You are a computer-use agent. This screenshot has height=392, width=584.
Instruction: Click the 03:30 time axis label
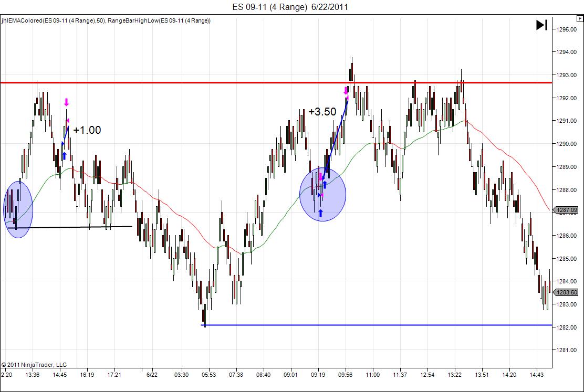[x=181, y=375]
